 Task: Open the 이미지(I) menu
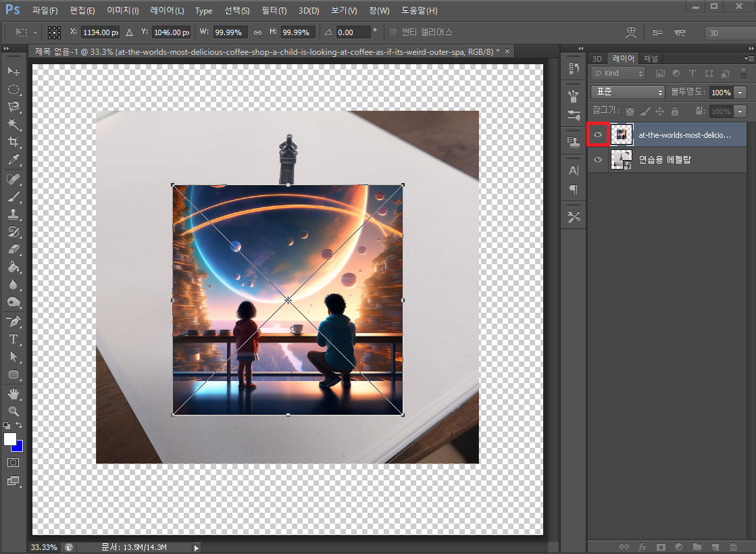[122, 10]
